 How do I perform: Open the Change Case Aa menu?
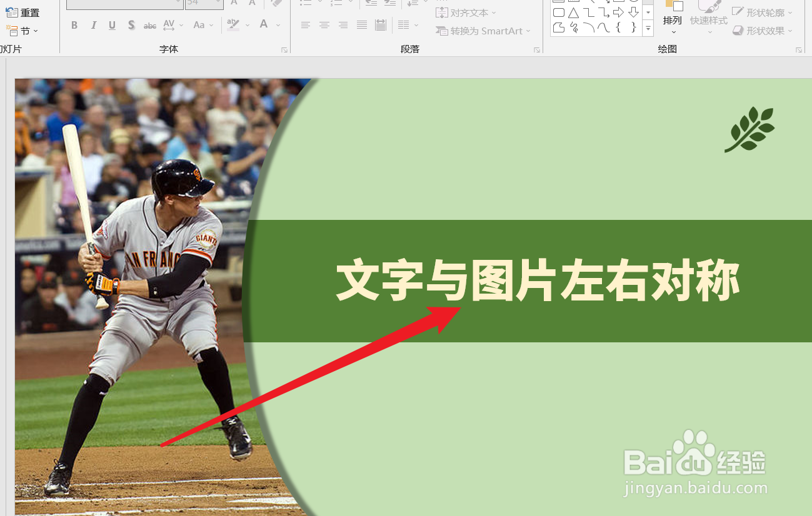[203, 25]
